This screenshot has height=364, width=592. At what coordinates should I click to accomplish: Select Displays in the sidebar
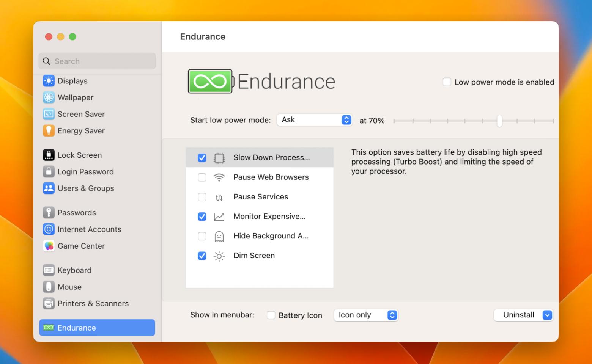[x=97, y=81]
